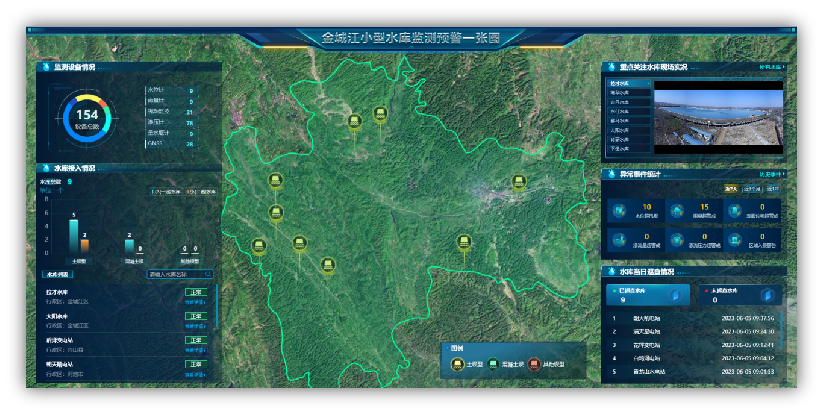Expand the more link in 异常事件统计 header
The height and width of the screenshot is (415, 824).
[770, 174]
